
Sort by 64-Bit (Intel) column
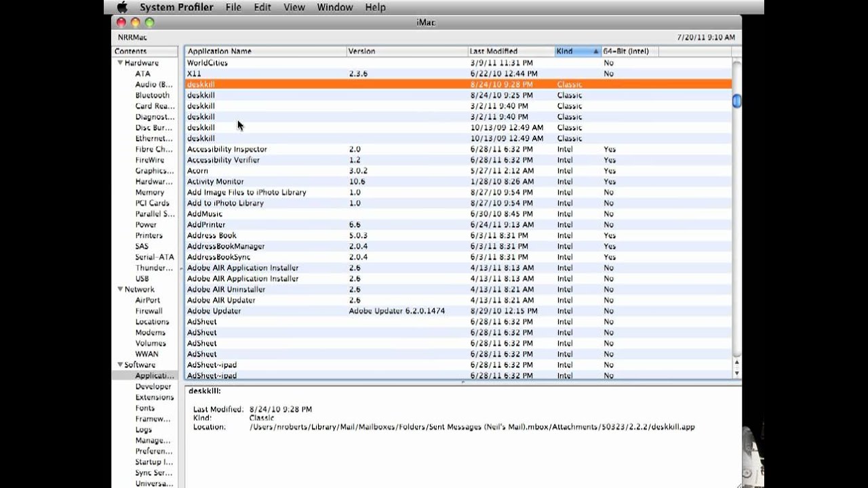point(629,51)
